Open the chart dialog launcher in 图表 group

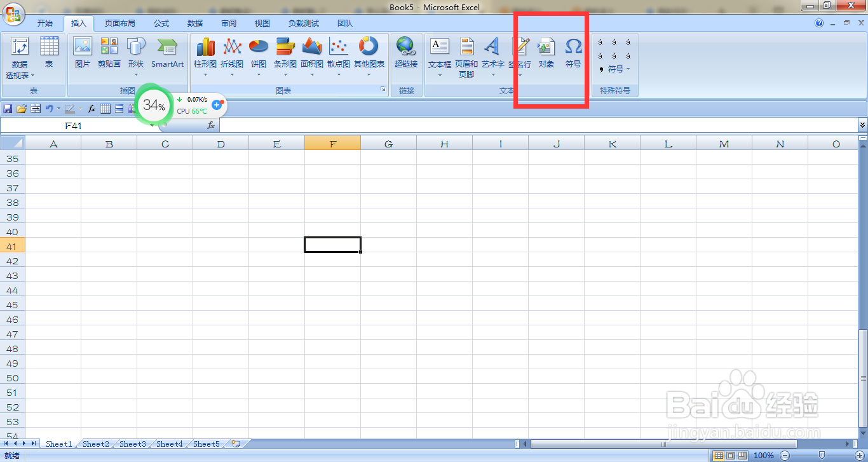coord(383,90)
